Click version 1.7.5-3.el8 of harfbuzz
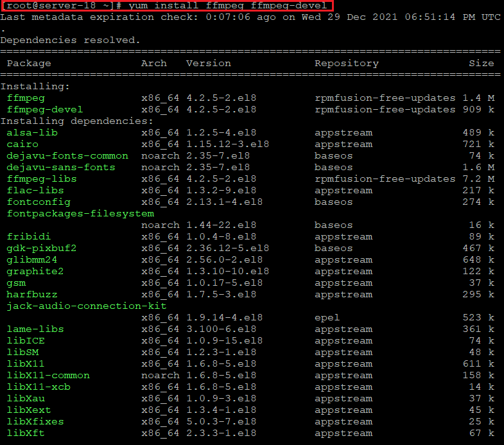Viewport: 504px width, 445px height. point(222,295)
